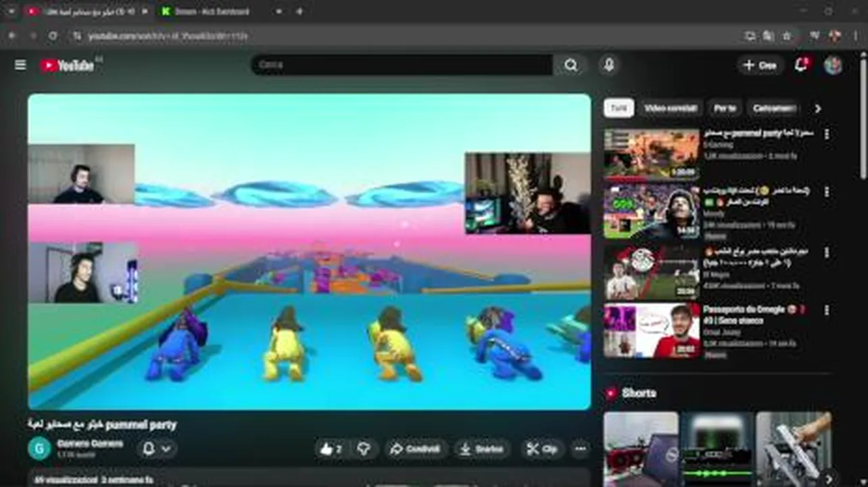Dislike the video with thumbs down

point(364,449)
